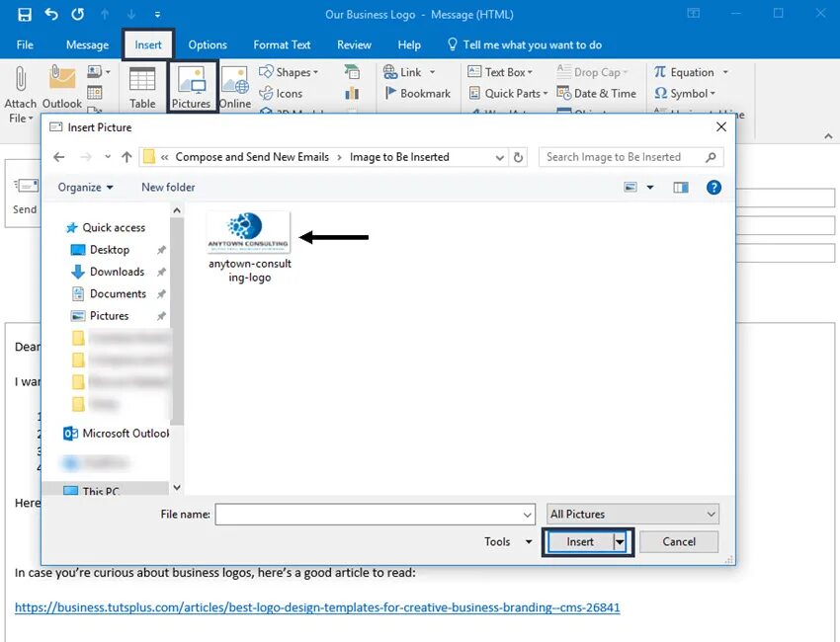
Task: Click 'Compose and Send New Emails' in the path
Action: coord(252,157)
